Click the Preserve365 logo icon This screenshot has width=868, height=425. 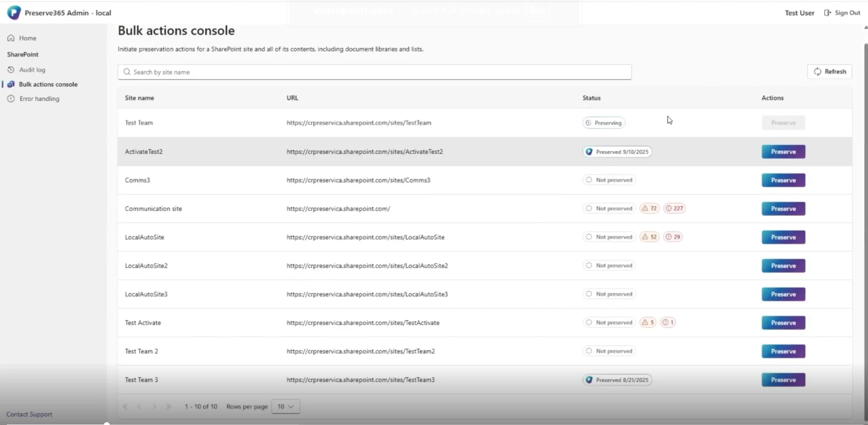click(x=14, y=13)
